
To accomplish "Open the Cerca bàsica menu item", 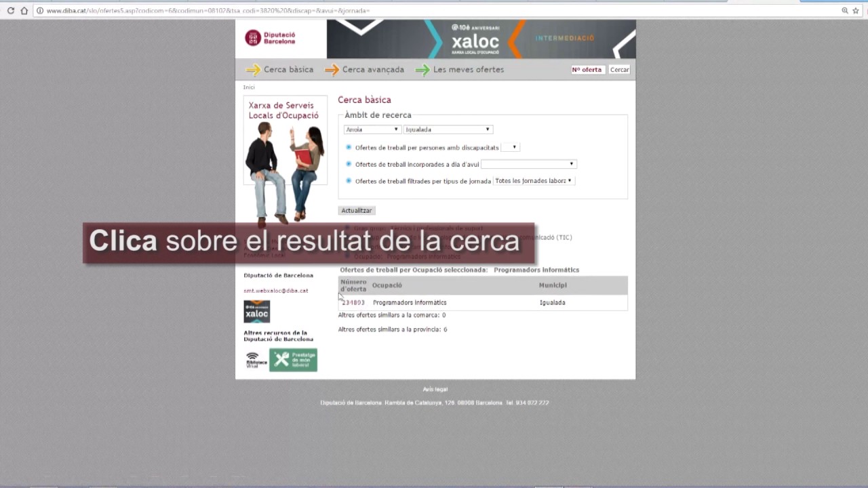I will point(289,70).
